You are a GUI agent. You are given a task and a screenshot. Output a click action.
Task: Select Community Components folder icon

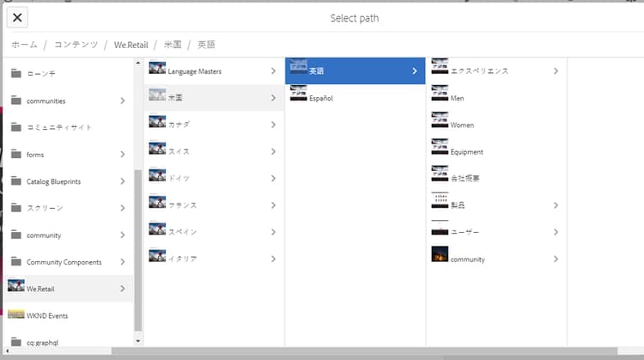click(16, 261)
